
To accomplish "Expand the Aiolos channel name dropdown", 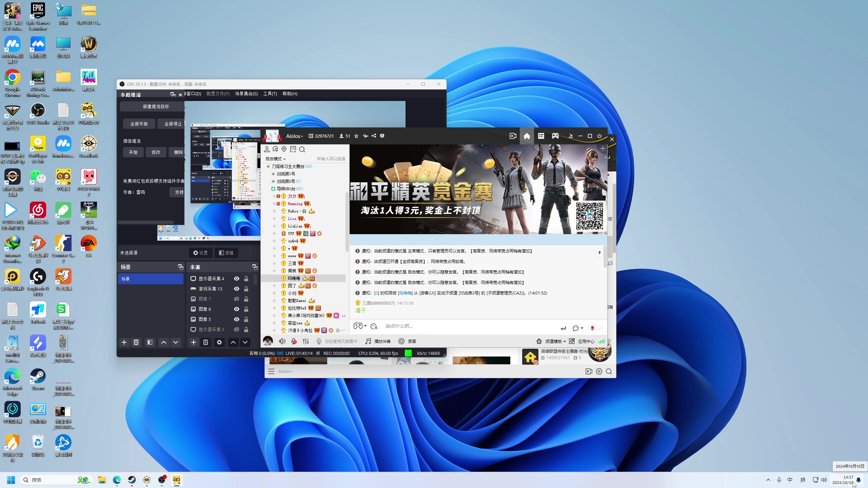I will coord(294,136).
